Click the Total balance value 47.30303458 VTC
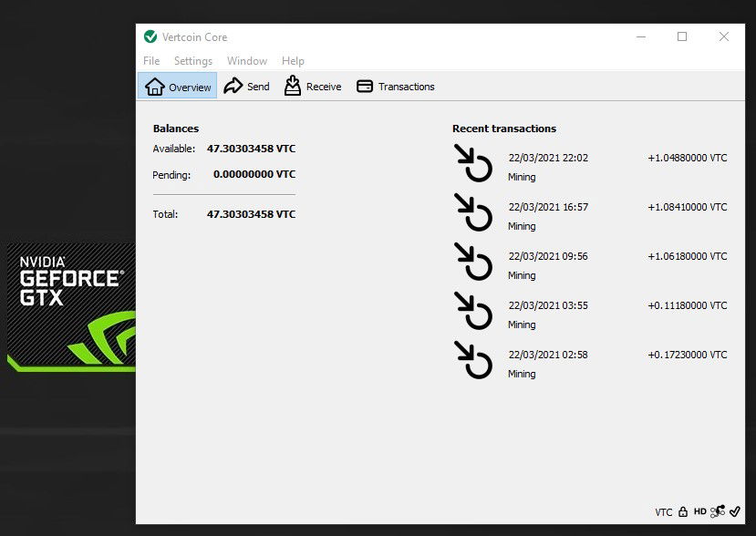Viewport: 756px width, 536px height. tap(251, 214)
